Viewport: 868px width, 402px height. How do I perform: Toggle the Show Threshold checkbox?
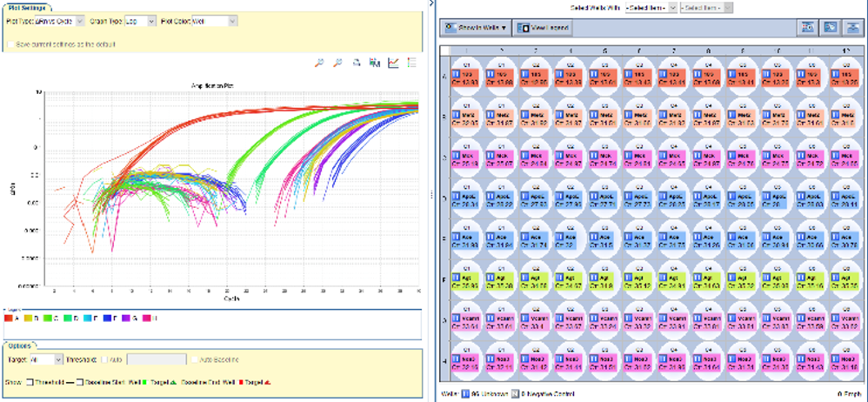tap(30, 381)
